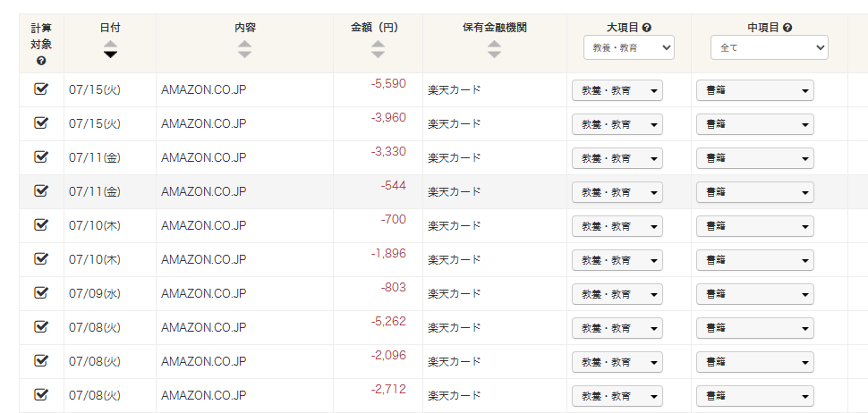Uncheck the -5,590 transaction checkbox
868x413 pixels.
click(40, 88)
